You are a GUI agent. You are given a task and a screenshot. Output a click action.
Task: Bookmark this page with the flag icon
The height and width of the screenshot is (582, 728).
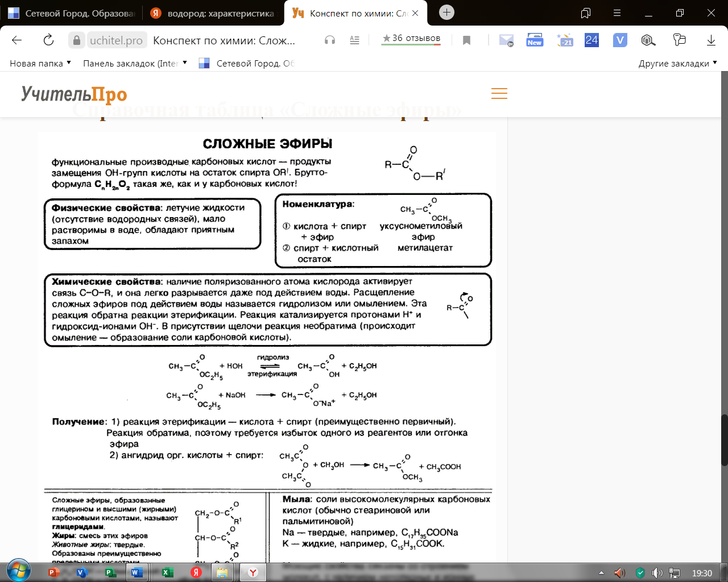pyautogui.click(x=466, y=40)
